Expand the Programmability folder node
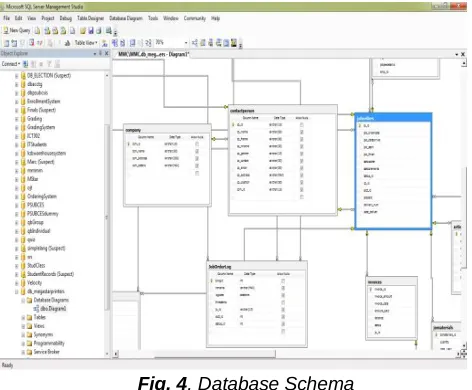 point(23,343)
